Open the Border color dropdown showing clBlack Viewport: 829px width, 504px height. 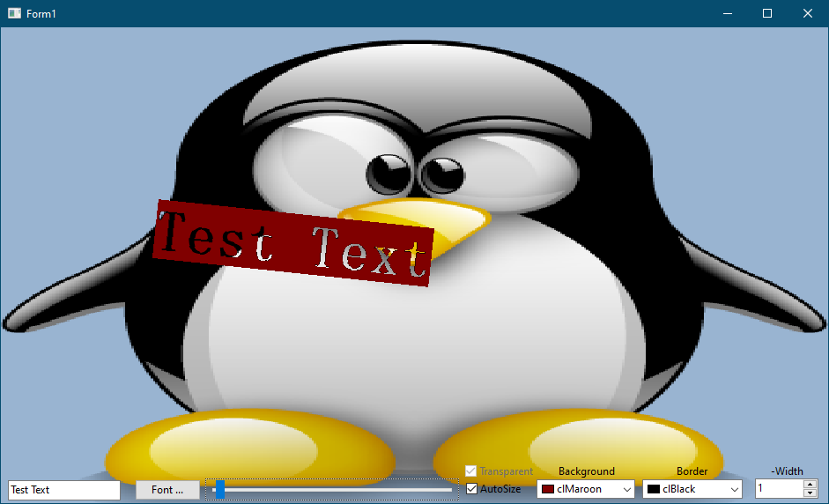coord(692,489)
